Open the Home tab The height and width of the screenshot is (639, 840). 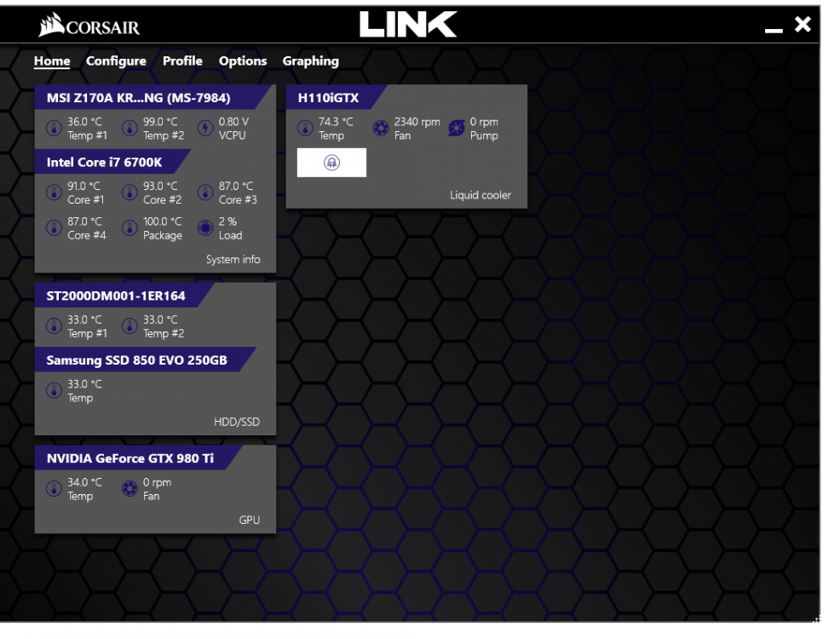[52, 61]
